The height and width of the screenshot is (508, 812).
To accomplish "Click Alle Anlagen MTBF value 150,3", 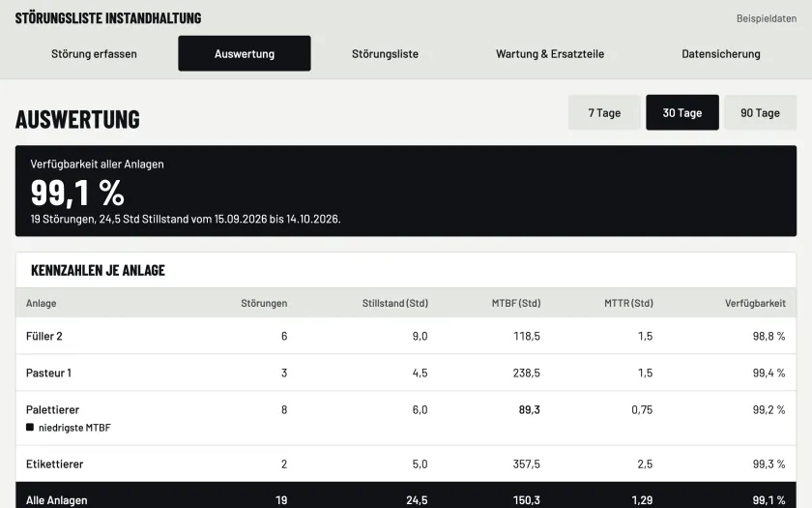I will [x=527, y=500].
